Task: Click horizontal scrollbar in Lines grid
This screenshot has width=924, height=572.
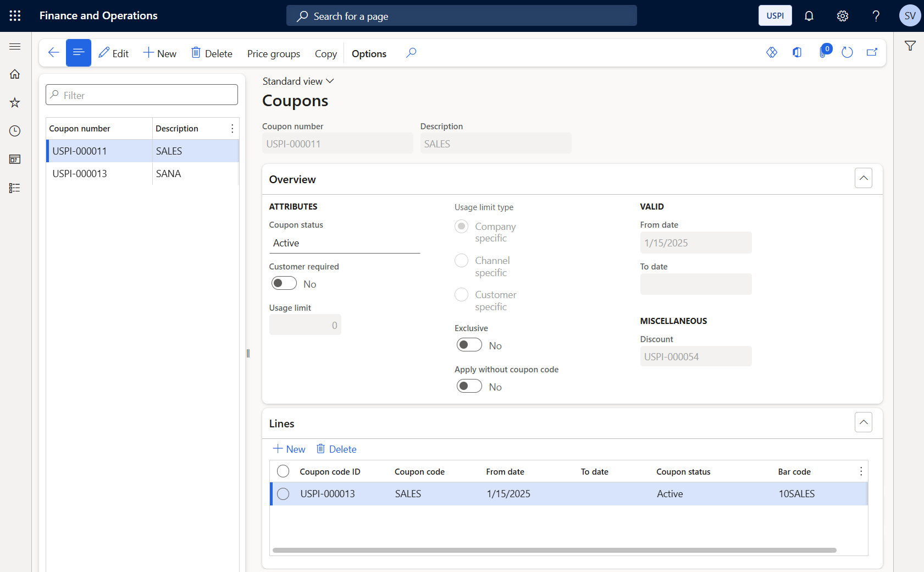Action: pyautogui.click(x=554, y=550)
